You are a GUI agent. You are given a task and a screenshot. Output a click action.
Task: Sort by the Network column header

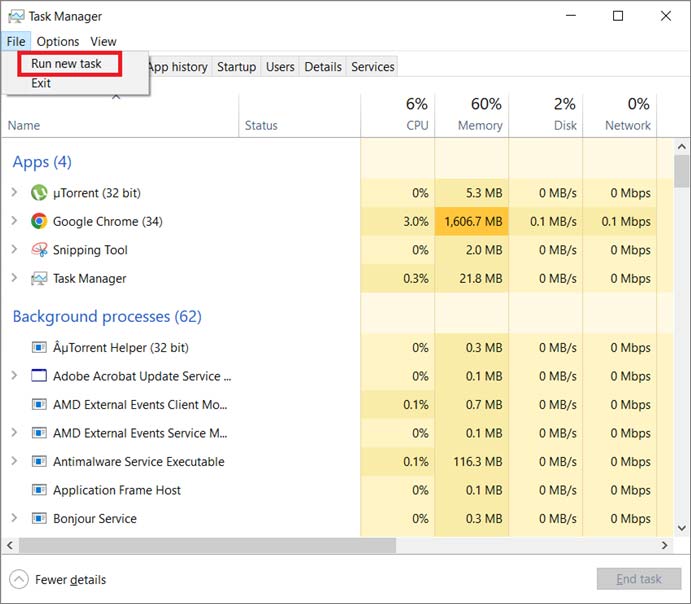click(620, 116)
